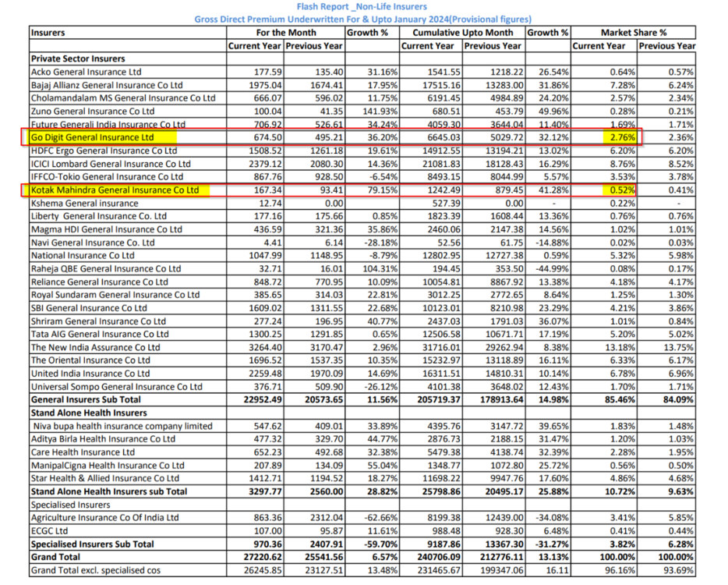Click 'Universal Sompo General Insurance Co Ltd'
Viewport: 728px width, 585px height.
(117, 387)
